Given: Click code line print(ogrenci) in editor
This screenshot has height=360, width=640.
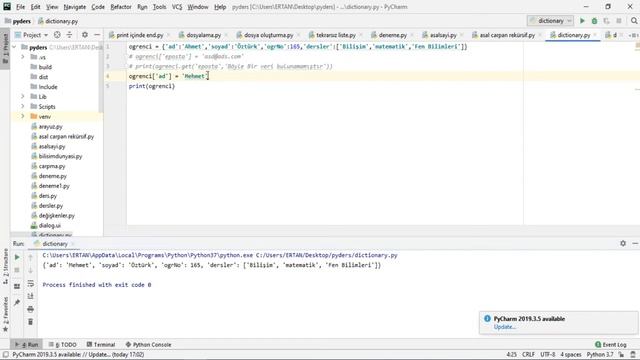Looking at the screenshot, I should coord(151,86).
